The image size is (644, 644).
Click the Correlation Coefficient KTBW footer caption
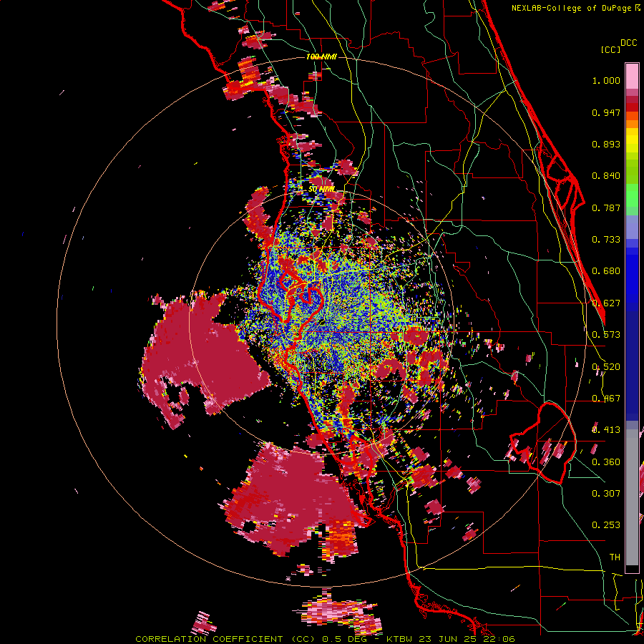[x=325, y=639]
